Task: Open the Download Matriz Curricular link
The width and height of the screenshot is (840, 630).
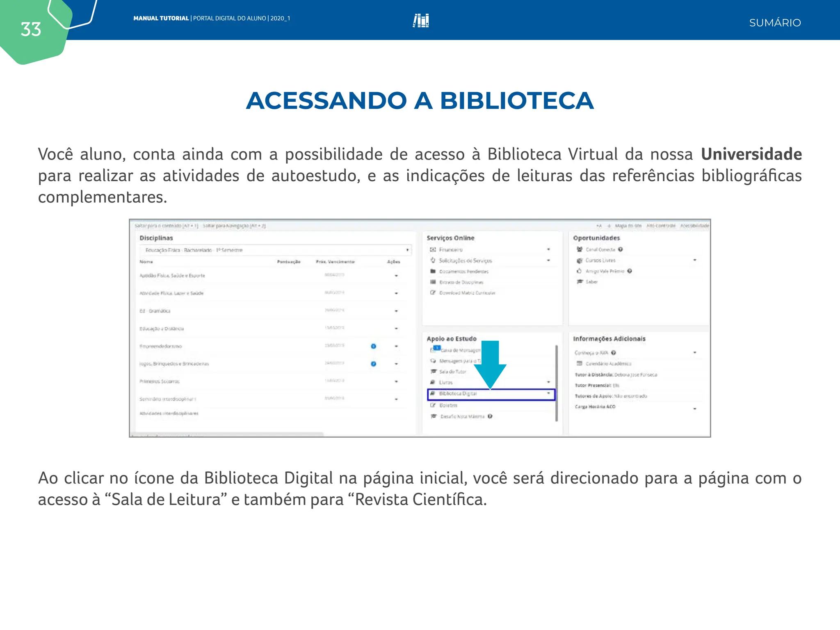Action: tap(467, 293)
